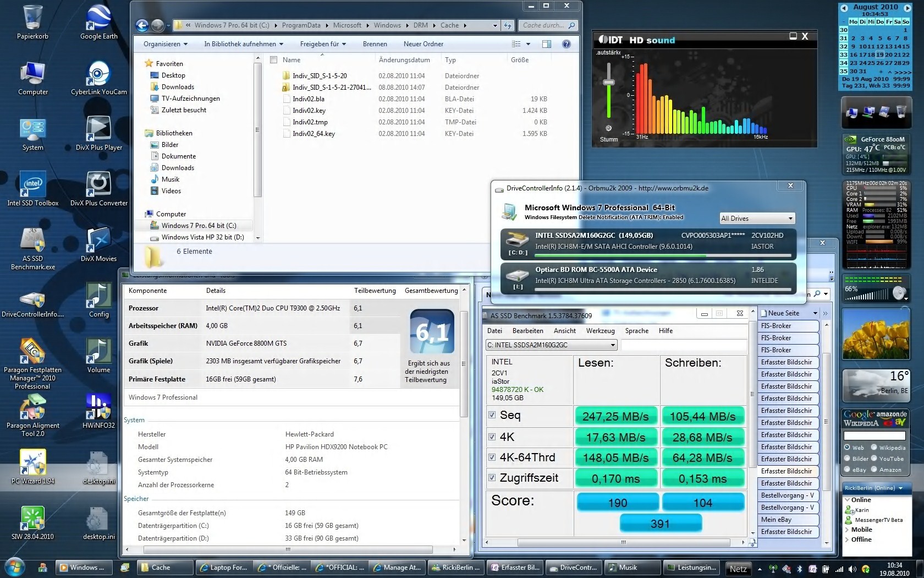
Task: Open Papierkorb recycle bin icon
Action: 32,19
